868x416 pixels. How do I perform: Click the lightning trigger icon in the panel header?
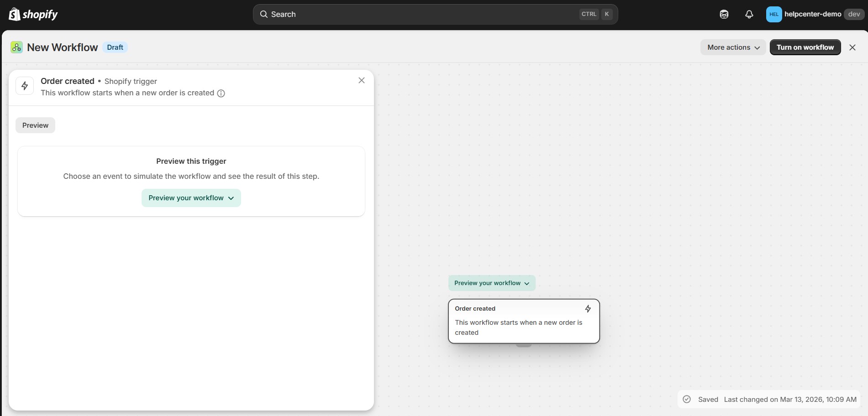tap(25, 86)
